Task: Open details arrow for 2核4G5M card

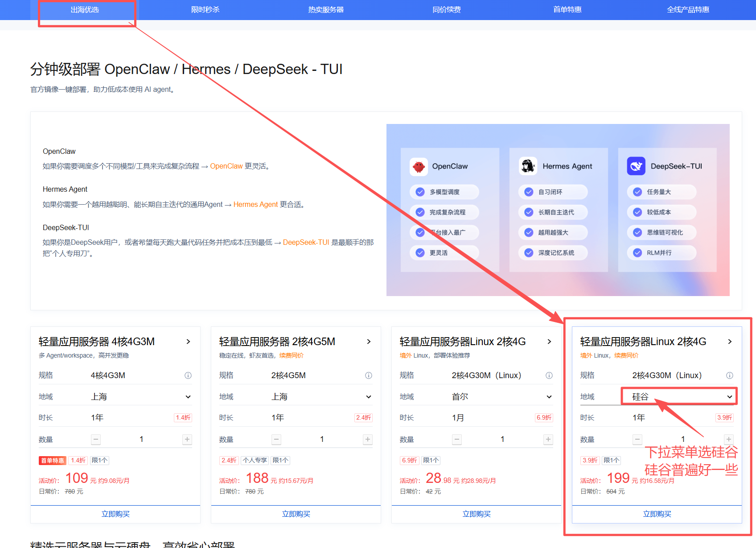Action: point(369,342)
